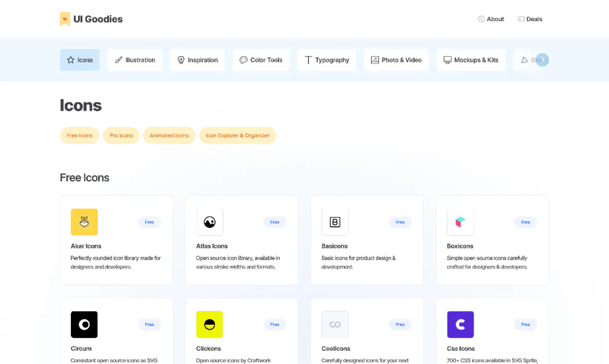The image size is (609, 364).
Task: Click the Basicons B logo
Action: 335,222
